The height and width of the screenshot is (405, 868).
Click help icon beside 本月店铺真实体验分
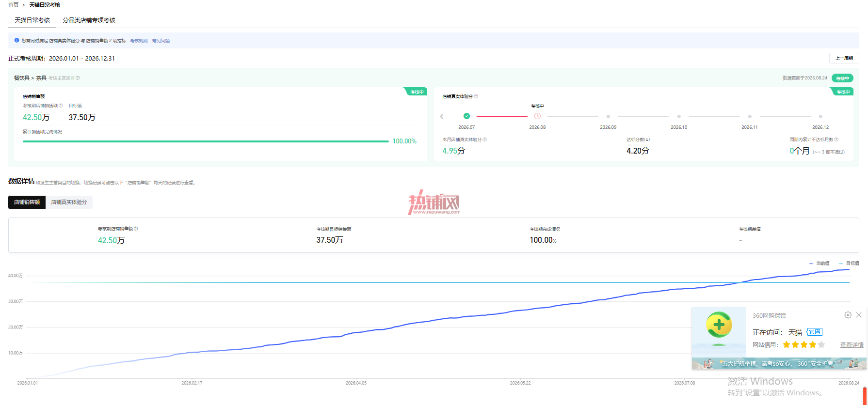[485, 140]
